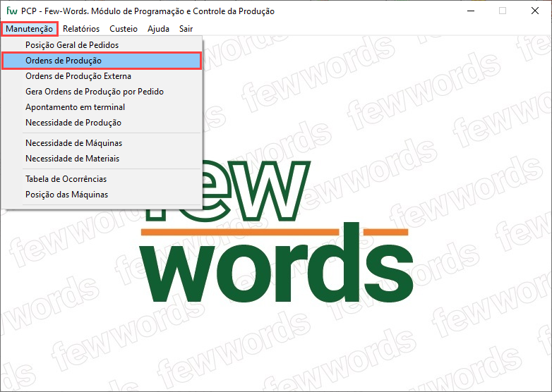
Task: Open the Custeio menu
Action: click(x=124, y=29)
